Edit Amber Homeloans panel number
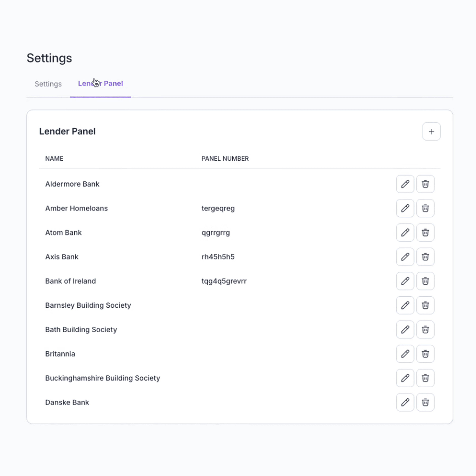The height and width of the screenshot is (476, 476). pyautogui.click(x=405, y=208)
